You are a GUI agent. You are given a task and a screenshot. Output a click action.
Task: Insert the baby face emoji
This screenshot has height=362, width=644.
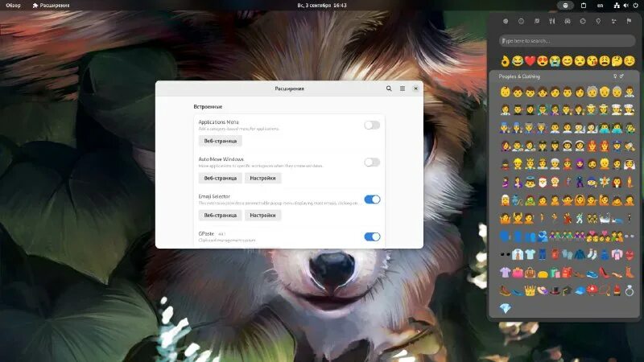[x=506, y=92]
